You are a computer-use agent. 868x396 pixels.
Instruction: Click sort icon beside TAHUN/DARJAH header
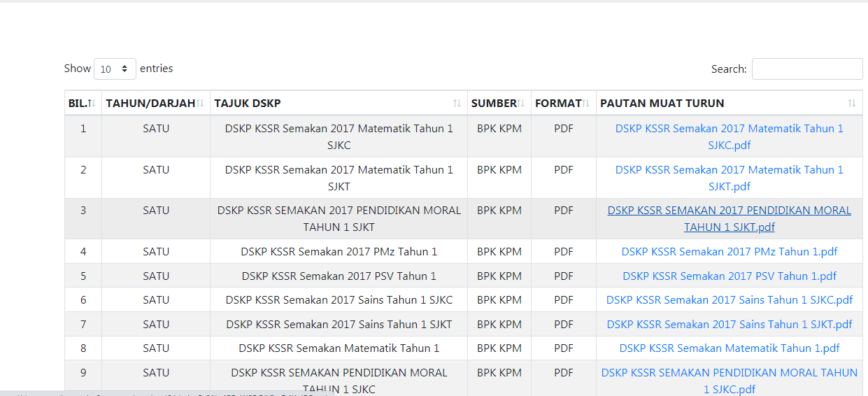pyautogui.click(x=201, y=104)
